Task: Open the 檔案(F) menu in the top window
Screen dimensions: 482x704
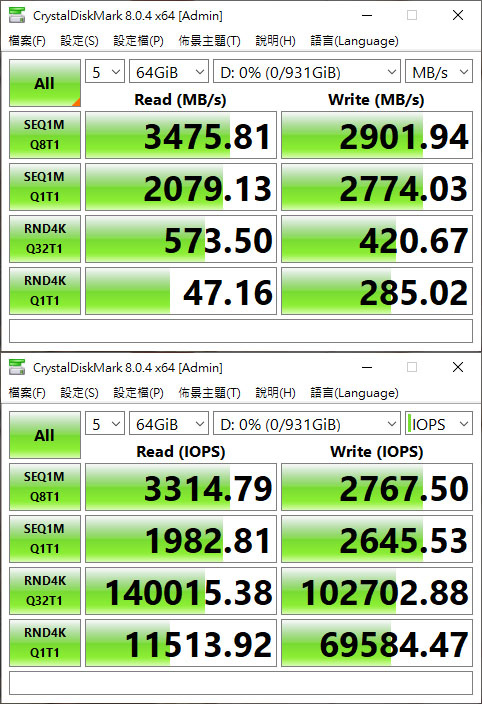Action: (x=27, y=41)
